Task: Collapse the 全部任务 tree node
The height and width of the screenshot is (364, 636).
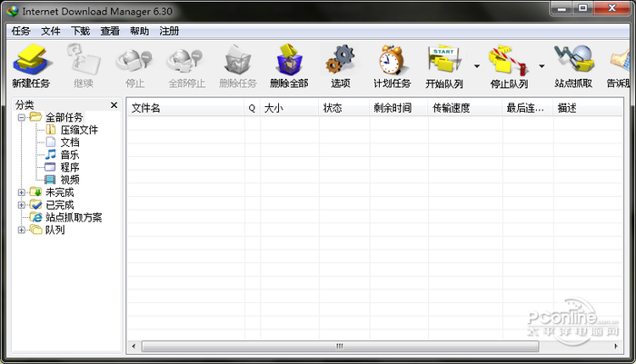Action: tap(22, 117)
